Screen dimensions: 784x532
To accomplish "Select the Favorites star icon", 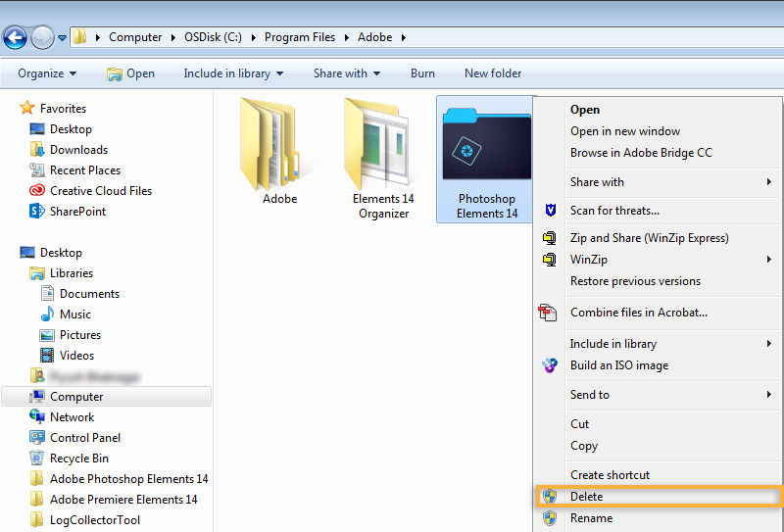I will (x=27, y=108).
